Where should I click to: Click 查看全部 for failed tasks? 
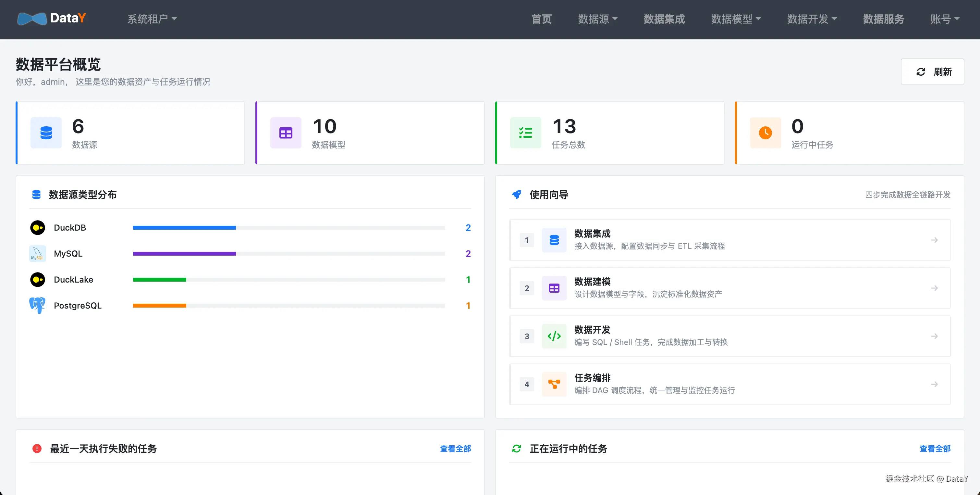point(455,449)
